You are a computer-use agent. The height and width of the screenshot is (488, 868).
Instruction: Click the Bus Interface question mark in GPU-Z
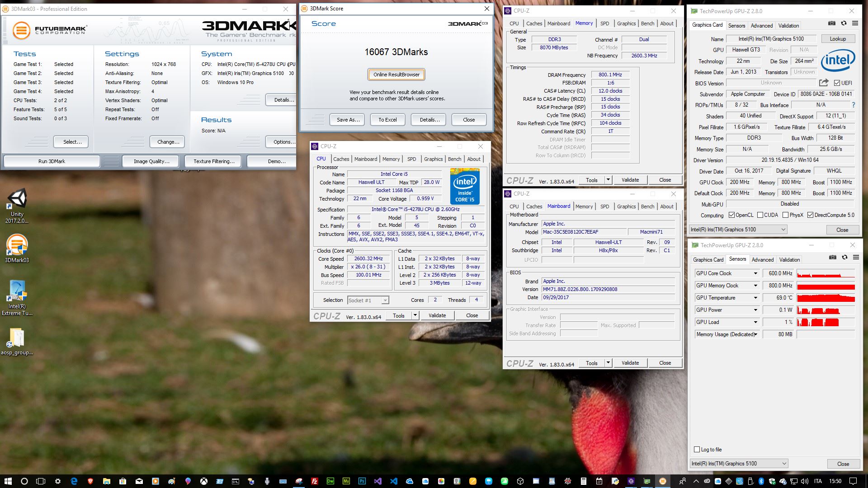pos(854,105)
